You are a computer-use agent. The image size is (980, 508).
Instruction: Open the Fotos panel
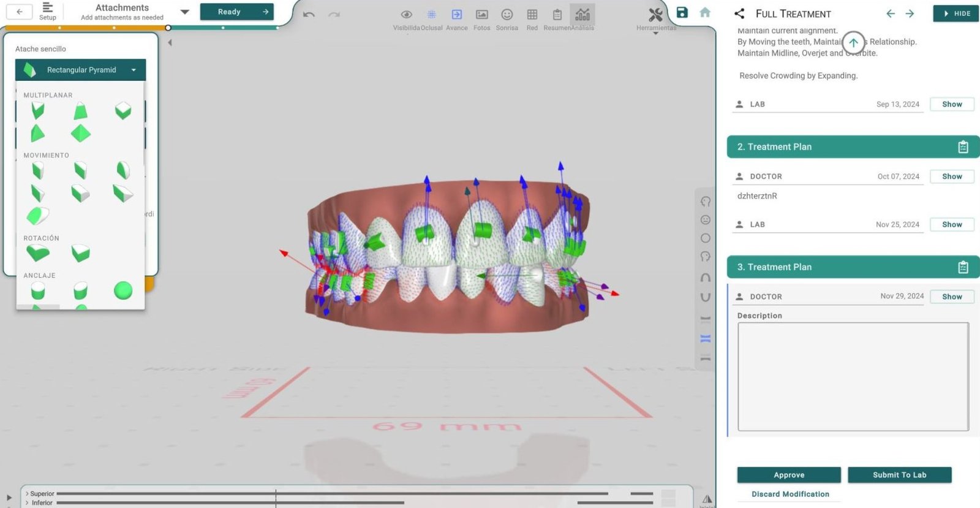[482, 15]
